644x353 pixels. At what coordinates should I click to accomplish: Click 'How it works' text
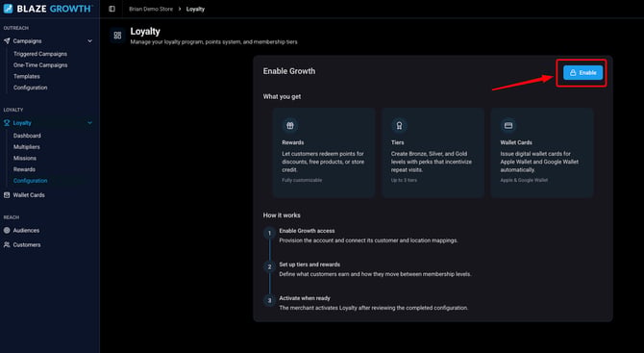click(282, 215)
